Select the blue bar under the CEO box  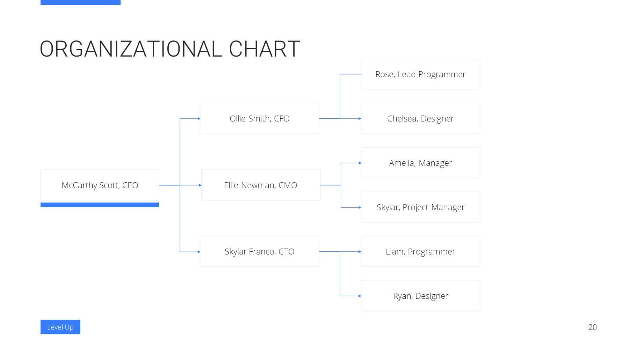coord(100,205)
